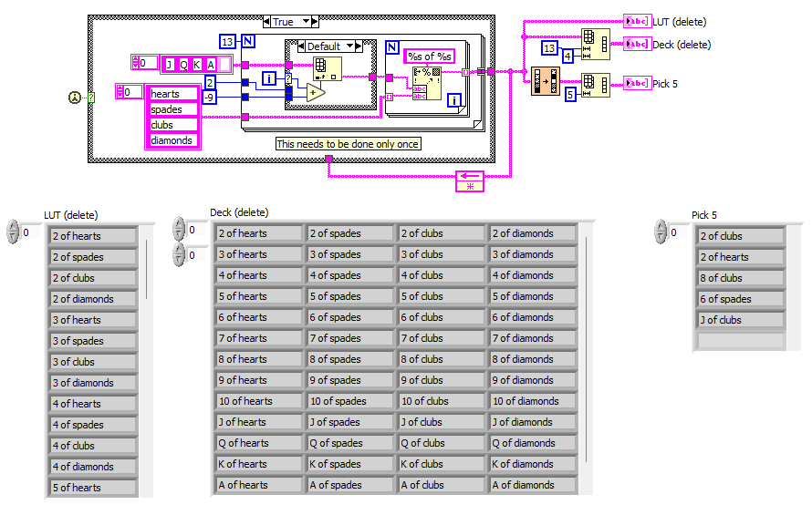Go to next case of True structure
812x505 pixels.
click(x=315, y=21)
